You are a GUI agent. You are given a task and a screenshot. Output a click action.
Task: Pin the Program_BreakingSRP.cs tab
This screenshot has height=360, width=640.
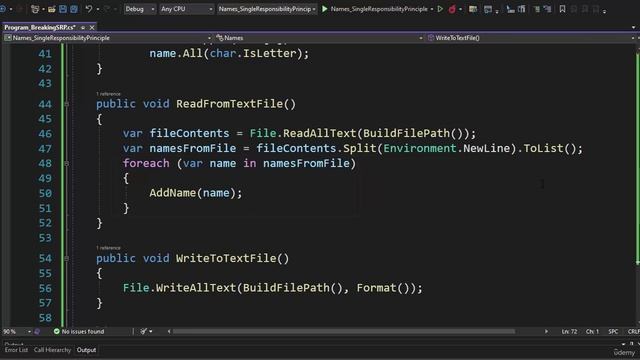[82, 27]
